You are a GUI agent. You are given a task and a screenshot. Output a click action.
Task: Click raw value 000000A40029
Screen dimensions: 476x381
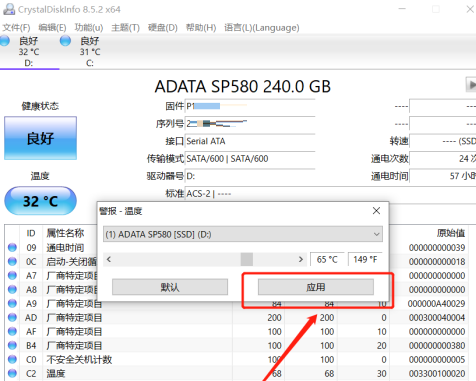point(437,304)
